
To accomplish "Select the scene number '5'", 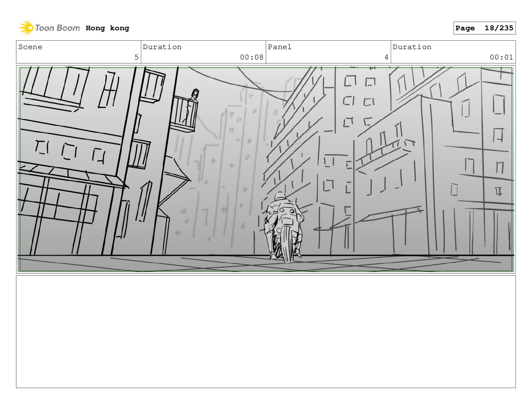I will pos(137,57).
